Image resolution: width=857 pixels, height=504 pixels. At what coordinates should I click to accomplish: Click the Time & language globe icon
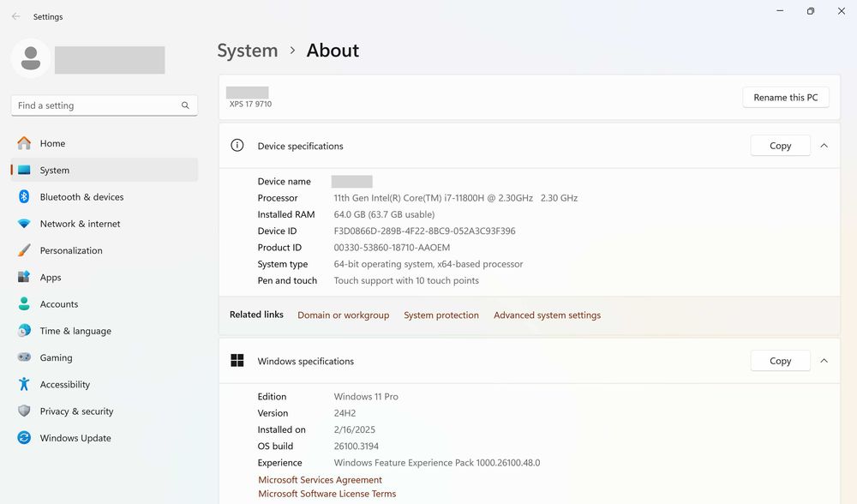click(x=24, y=331)
